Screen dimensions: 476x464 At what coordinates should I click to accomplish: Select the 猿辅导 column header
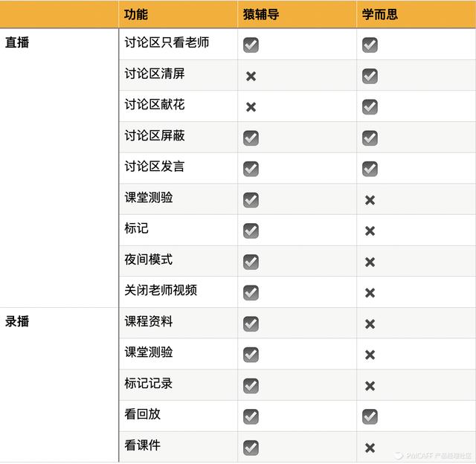pos(261,15)
